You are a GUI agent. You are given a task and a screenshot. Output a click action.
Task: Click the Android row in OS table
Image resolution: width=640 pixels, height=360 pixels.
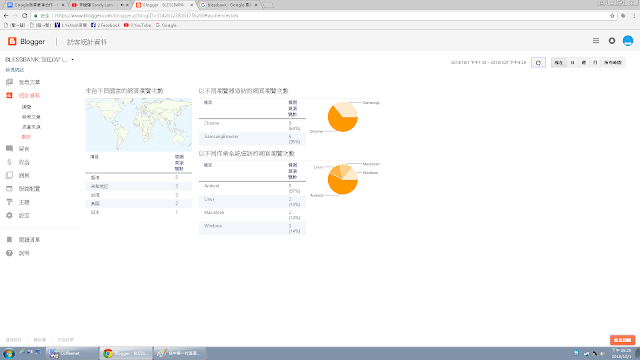pyautogui.click(x=252, y=188)
